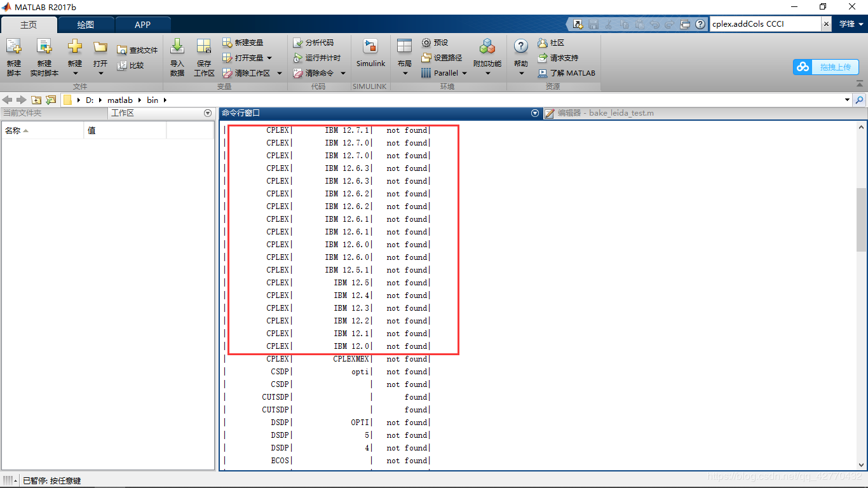Click Import Data (导入数据)
Screen dimensions: 868x488
[x=177, y=57]
